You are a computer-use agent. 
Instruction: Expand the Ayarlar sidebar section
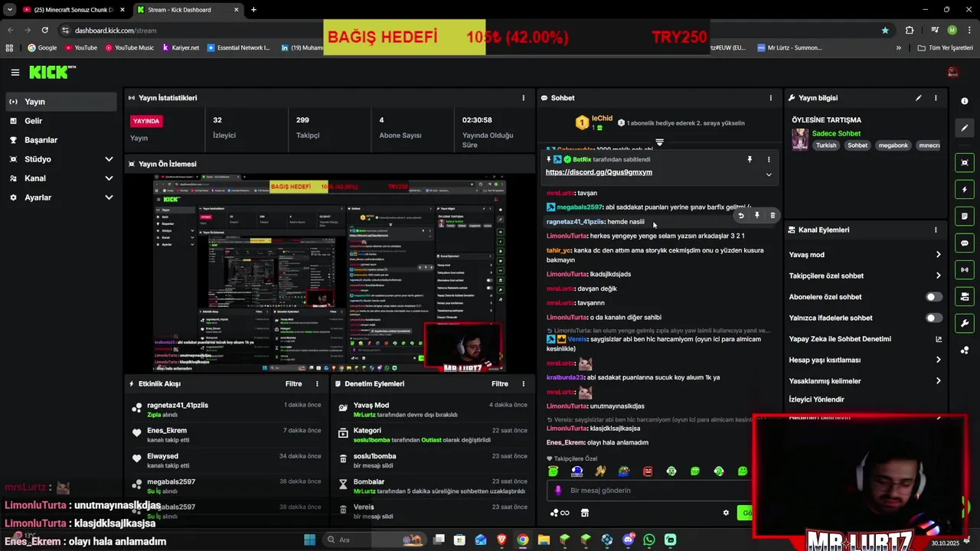click(x=61, y=197)
